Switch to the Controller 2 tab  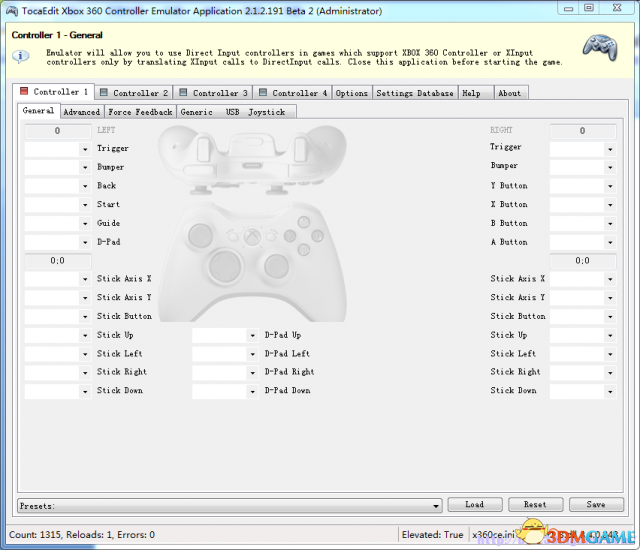click(134, 93)
